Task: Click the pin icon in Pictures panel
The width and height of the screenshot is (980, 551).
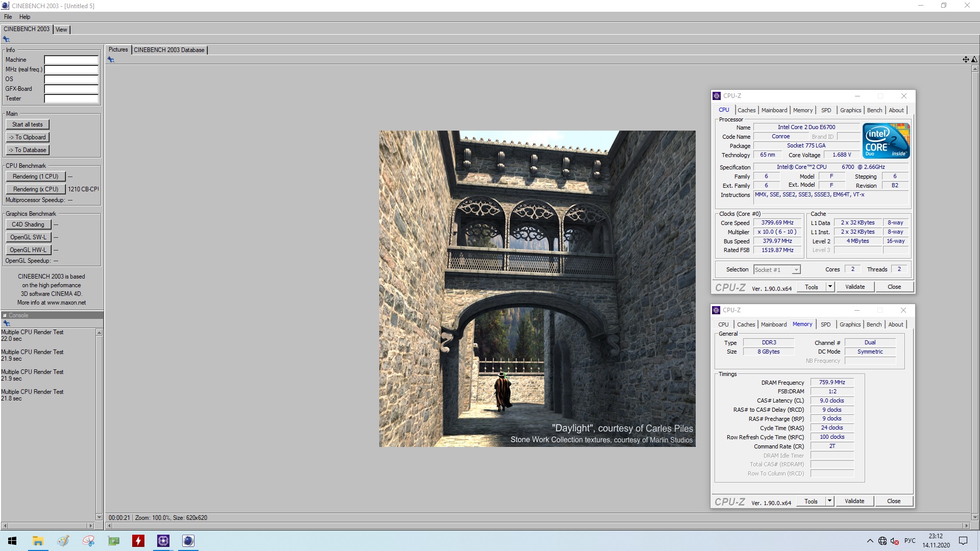Action: click(111, 60)
